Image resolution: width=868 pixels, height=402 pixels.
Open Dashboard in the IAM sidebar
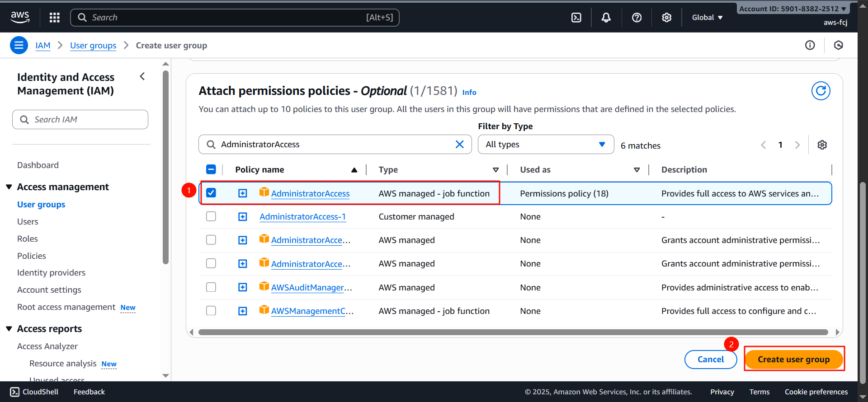tap(38, 165)
